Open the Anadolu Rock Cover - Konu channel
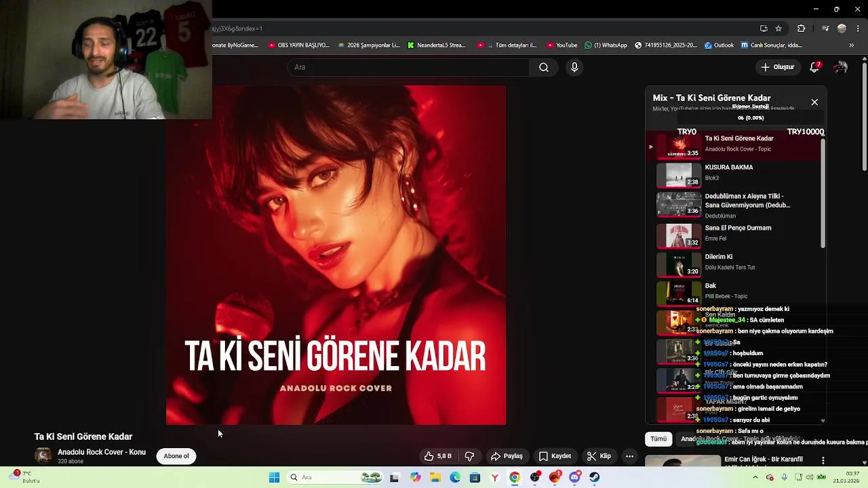The height and width of the screenshot is (488, 868). [102, 452]
